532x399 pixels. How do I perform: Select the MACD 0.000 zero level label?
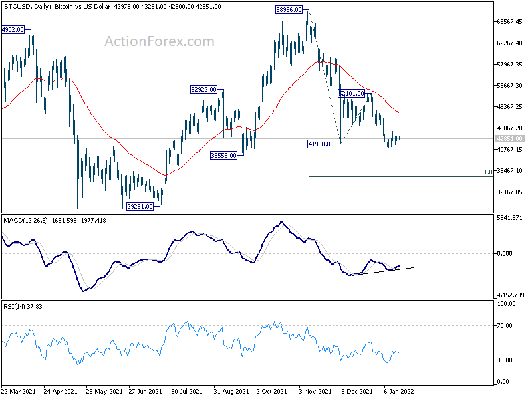(505, 253)
